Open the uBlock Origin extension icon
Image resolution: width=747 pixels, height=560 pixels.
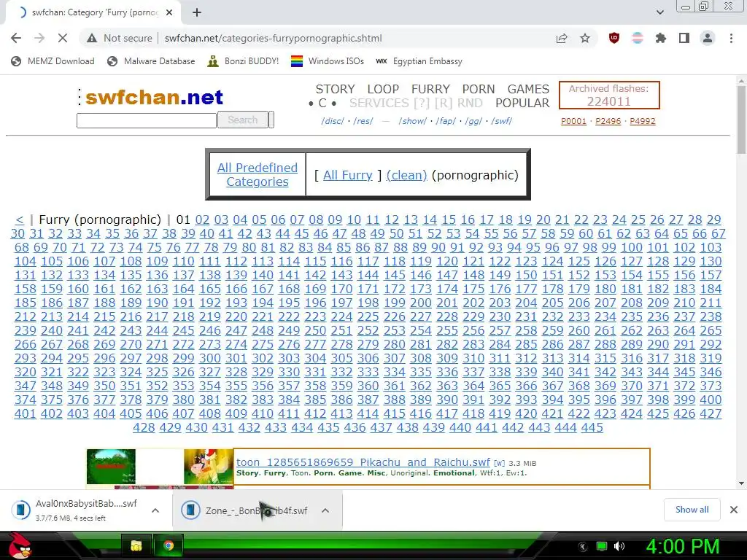click(614, 38)
